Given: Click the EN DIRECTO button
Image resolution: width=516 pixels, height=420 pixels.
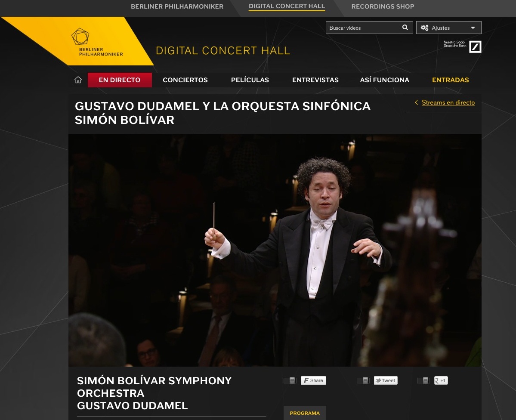Looking at the screenshot, I should point(120,80).
